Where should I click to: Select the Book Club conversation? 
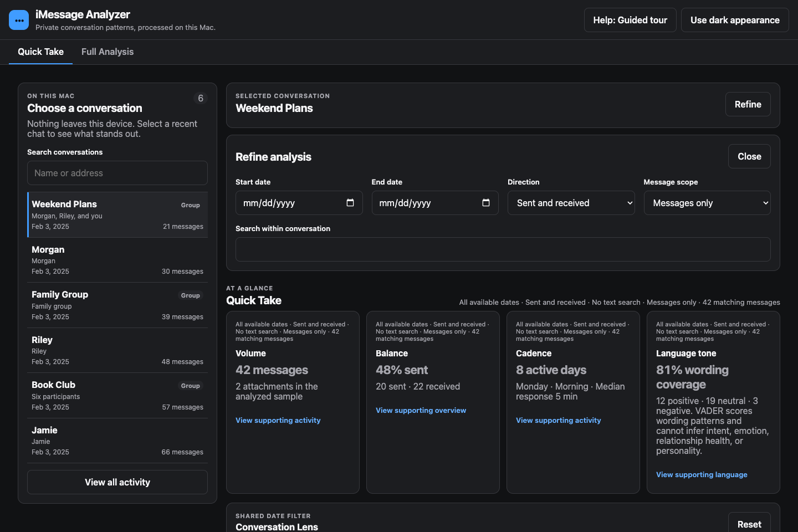[x=117, y=396]
